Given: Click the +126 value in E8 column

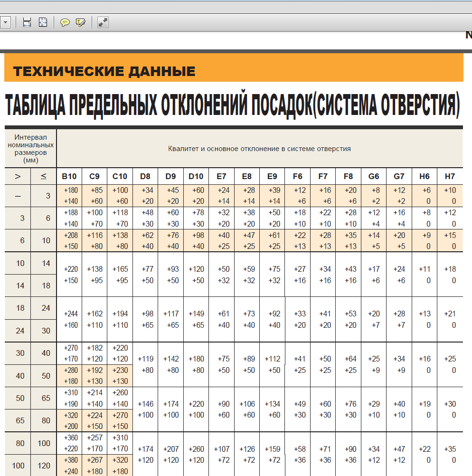Looking at the screenshot, I should (x=247, y=449).
